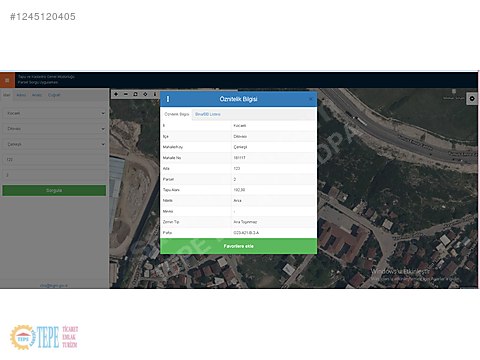The width and height of the screenshot is (480, 360).
Task: Expand the Kocaeli province dropdown
Action: [x=54, y=113]
